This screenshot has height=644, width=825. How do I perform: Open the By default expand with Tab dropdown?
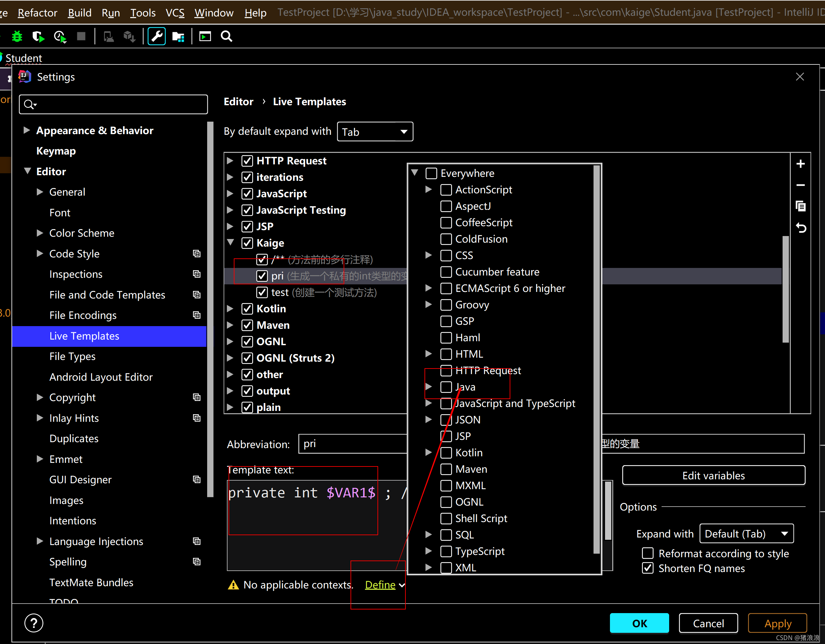pos(375,132)
